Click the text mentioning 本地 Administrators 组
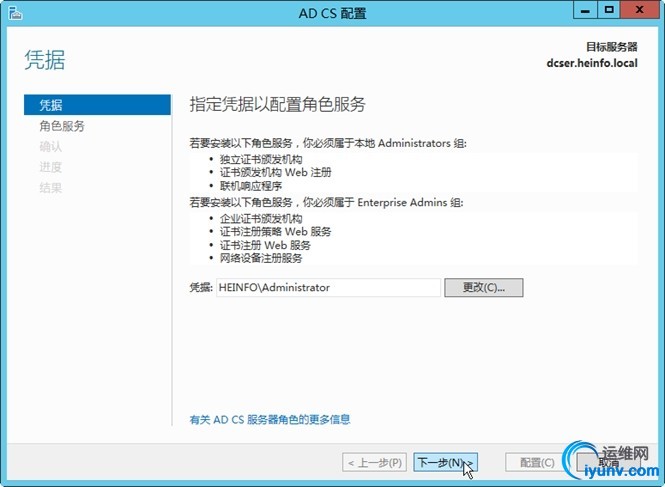Viewport: 665px width, 487px height. click(328, 143)
